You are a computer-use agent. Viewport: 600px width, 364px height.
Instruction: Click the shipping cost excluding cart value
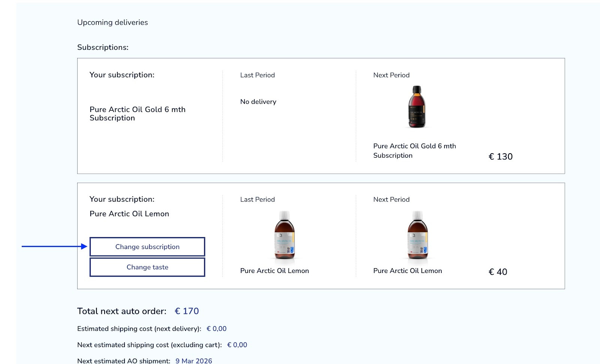tap(237, 345)
